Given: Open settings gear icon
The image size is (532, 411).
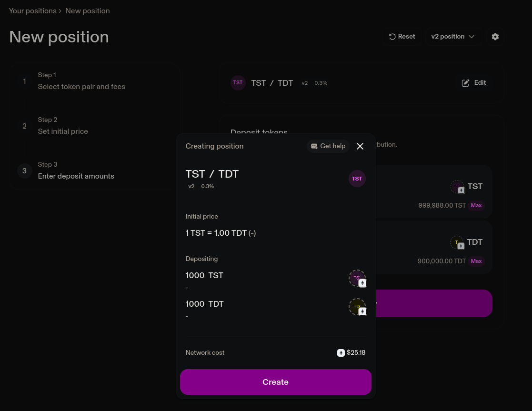Looking at the screenshot, I should coord(495,36).
